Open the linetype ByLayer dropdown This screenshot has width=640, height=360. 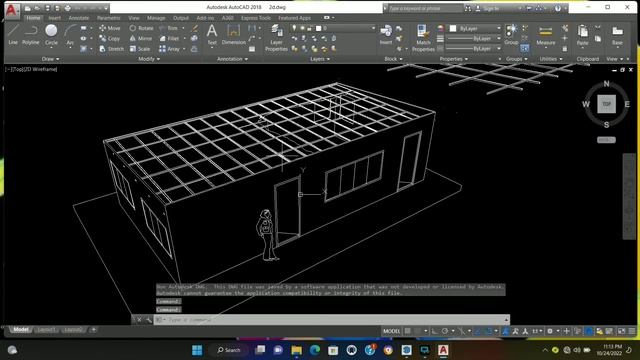[474, 49]
